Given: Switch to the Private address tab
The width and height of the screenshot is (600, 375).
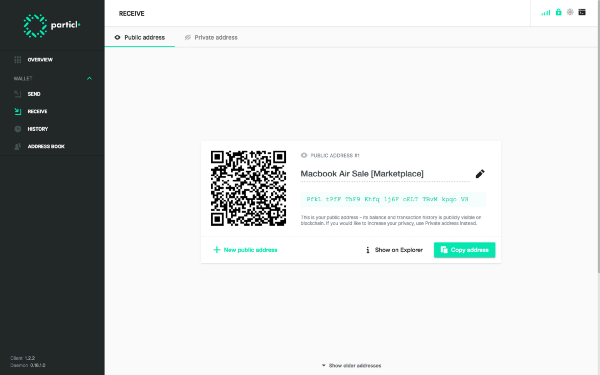Looking at the screenshot, I should 211,38.
